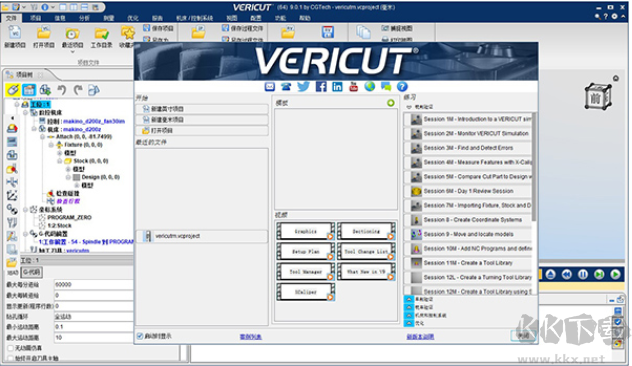Click the coordinate system icon in left sidebar

[x=12, y=195]
